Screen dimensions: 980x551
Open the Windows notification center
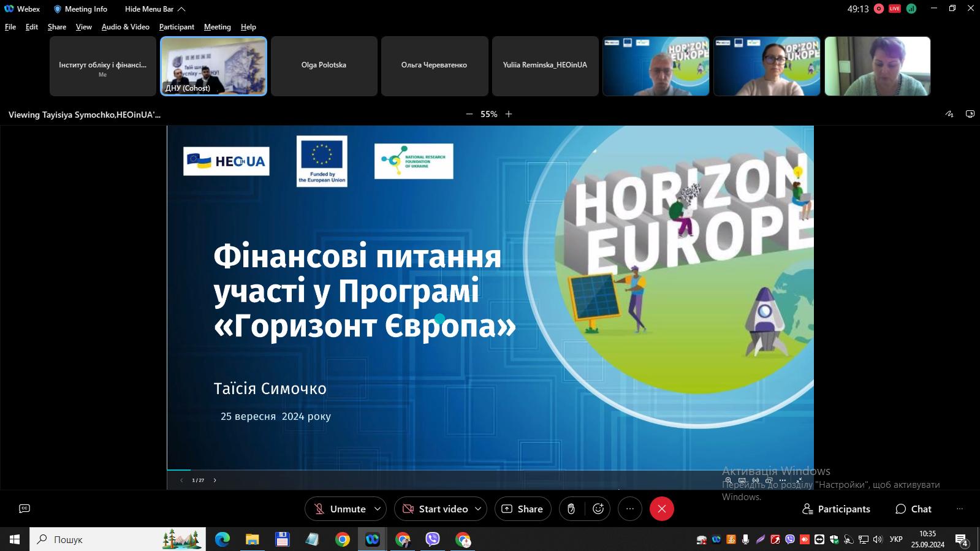pyautogui.click(x=961, y=539)
